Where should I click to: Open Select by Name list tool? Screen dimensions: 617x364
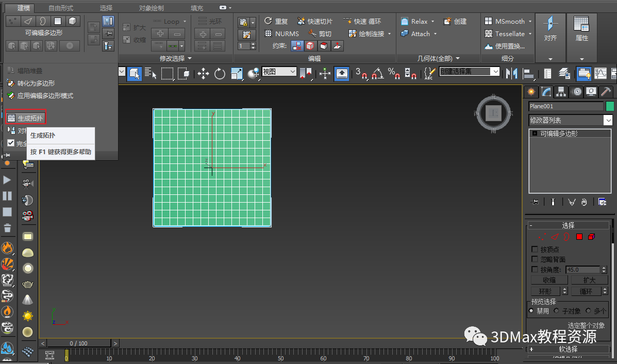point(151,74)
